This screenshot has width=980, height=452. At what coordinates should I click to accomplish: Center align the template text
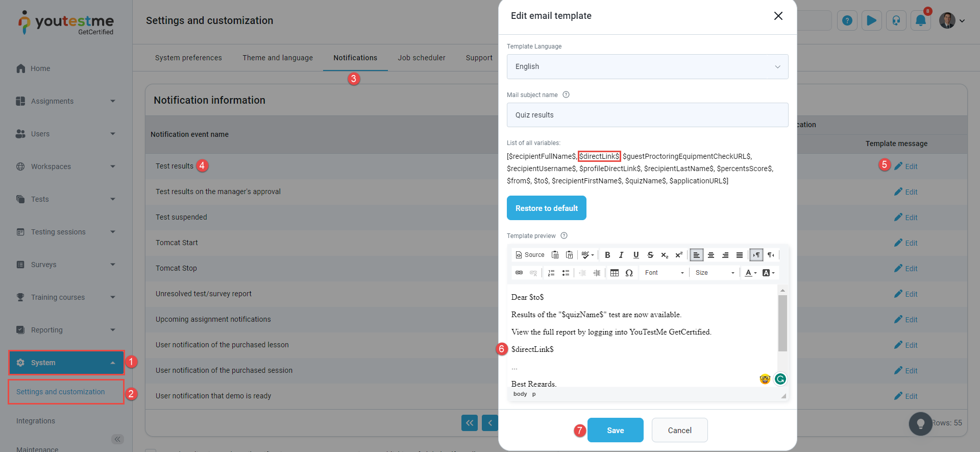(x=711, y=255)
